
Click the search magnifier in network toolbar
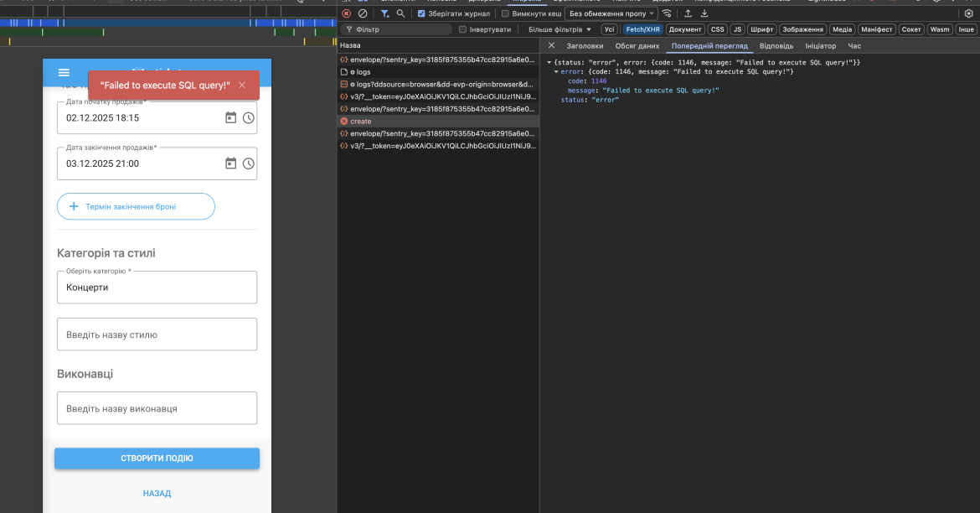click(x=401, y=13)
